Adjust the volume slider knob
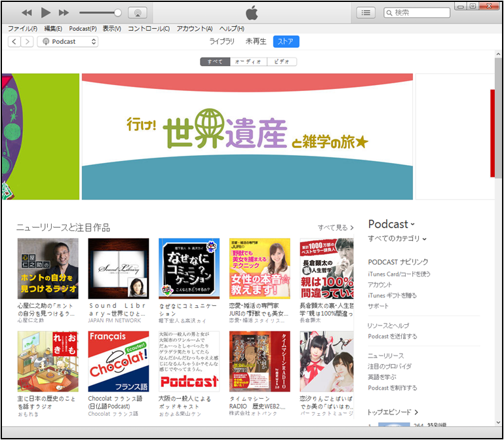Screen dimensions: 504x440 (x=117, y=13)
